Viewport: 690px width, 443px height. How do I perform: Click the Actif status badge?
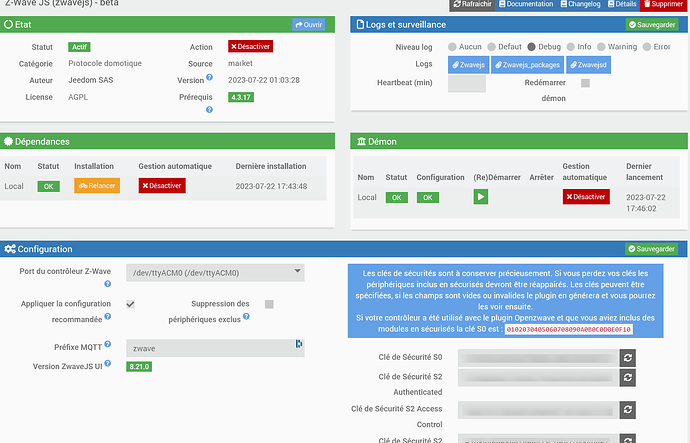point(79,47)
